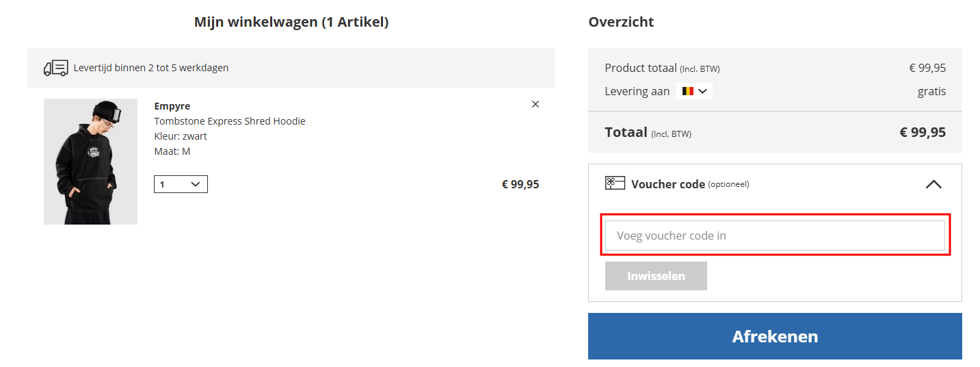Click the Empyre brand name
980x367 pixels.
click(172, 106)
